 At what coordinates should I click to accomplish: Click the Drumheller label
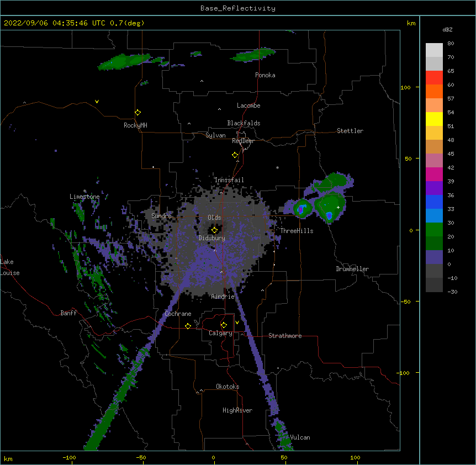point(352,269)
